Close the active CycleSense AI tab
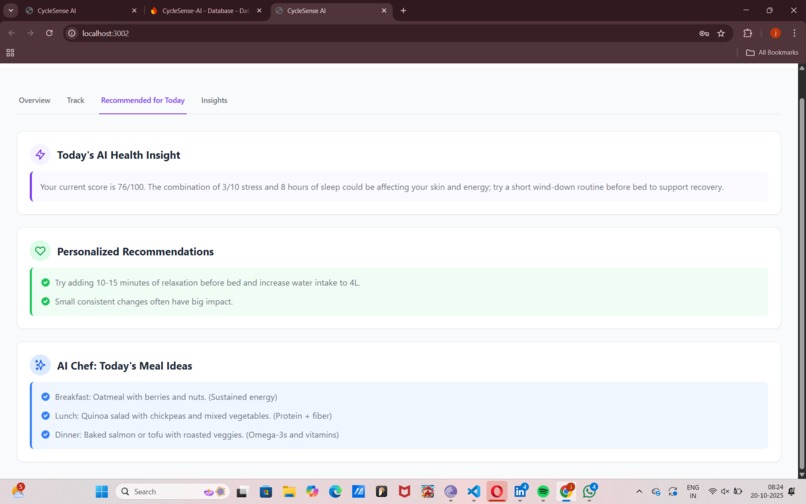This screenshot has height=504, width=806. [x=384, y=10]
